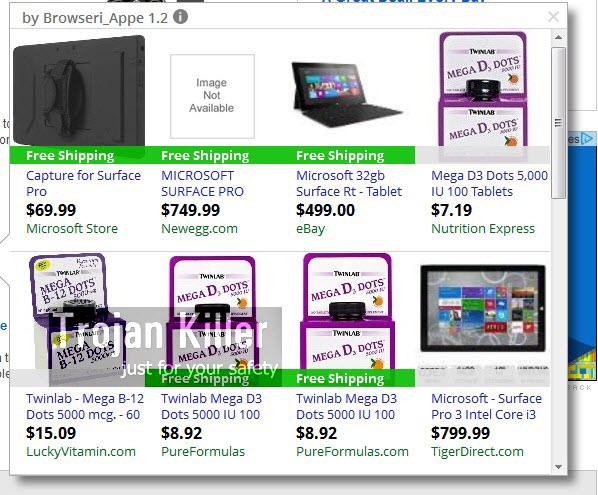Click the vertical scrollbar thumb
This screenshot has height=495, width=598.
(558, 123)
